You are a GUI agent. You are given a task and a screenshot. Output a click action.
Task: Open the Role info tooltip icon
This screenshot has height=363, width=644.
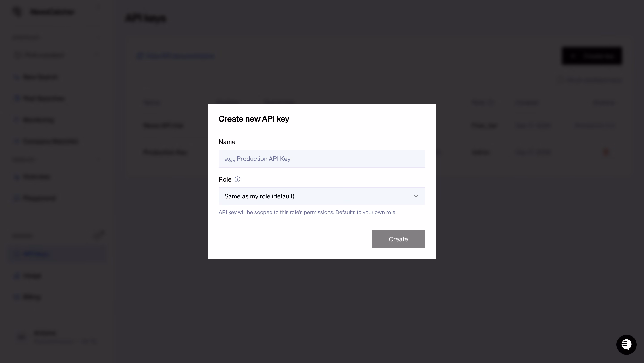237,179
